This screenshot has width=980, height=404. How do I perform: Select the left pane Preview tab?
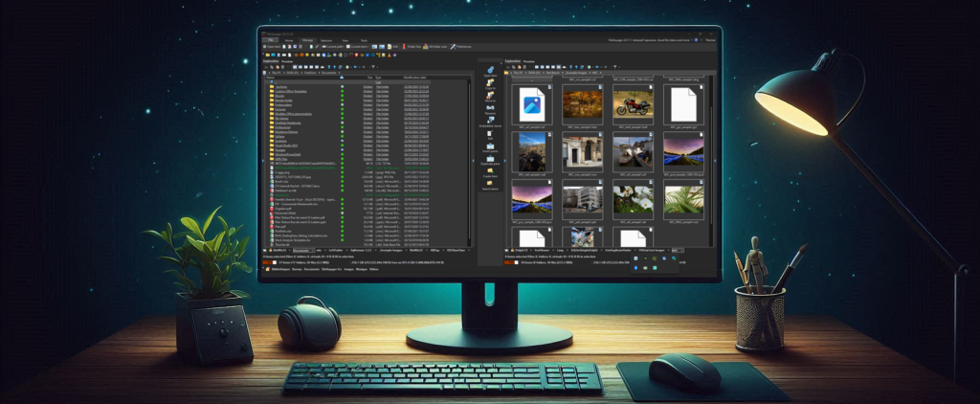click(x=287, y=61)
